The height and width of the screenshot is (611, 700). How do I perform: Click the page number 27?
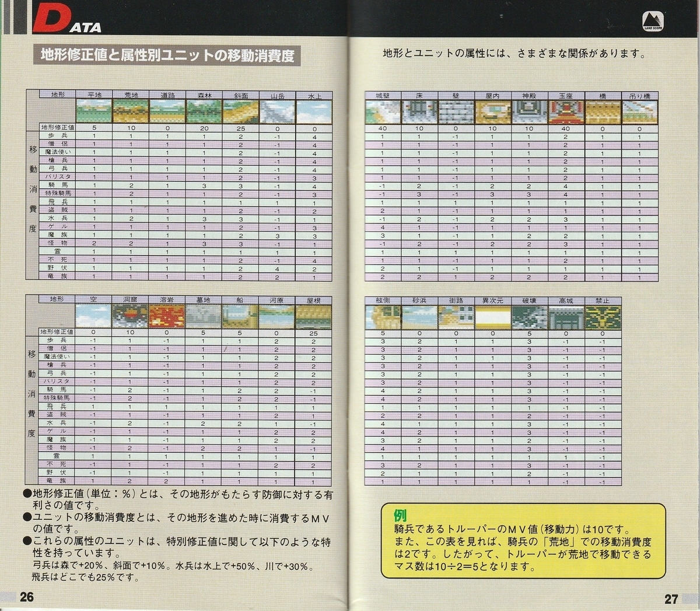(x=671, y=599)
